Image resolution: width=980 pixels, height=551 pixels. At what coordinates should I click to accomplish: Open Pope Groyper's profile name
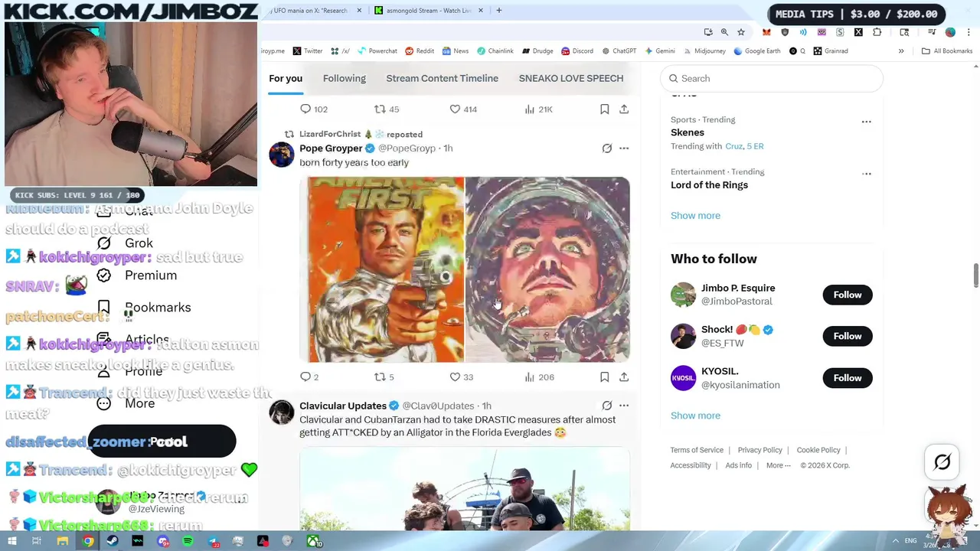pos(331,148)
